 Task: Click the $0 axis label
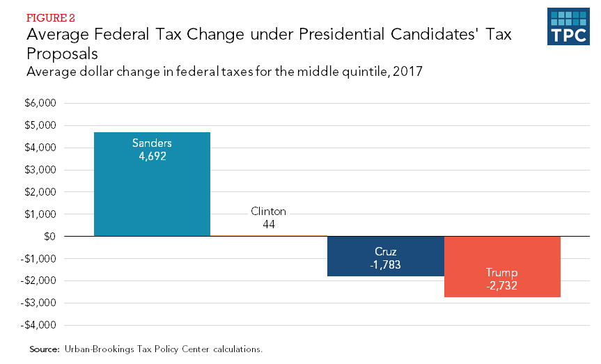[x=49, y=237]
